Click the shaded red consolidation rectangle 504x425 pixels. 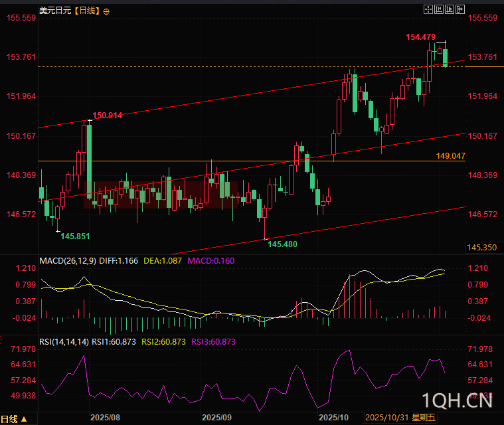161,195
